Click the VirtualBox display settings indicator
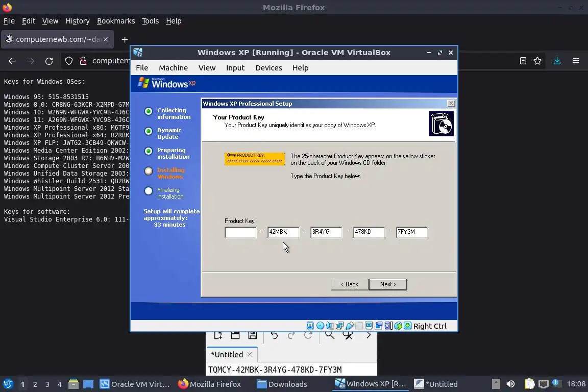This screenshot has height=392, width=588. point(369,326)
